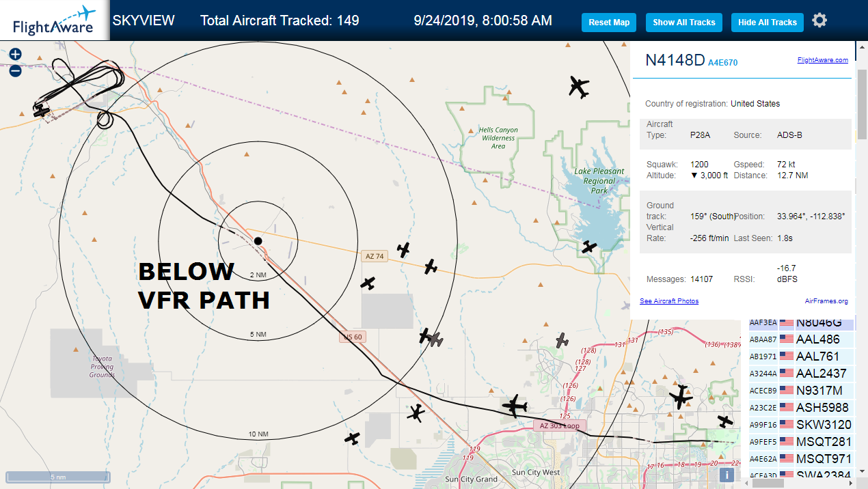Image resolution: width=868 pixels, height=489 pixels.
Task: Select the aircraft sitting on the AZ 74 road line
Action: (x=431, y=266)
